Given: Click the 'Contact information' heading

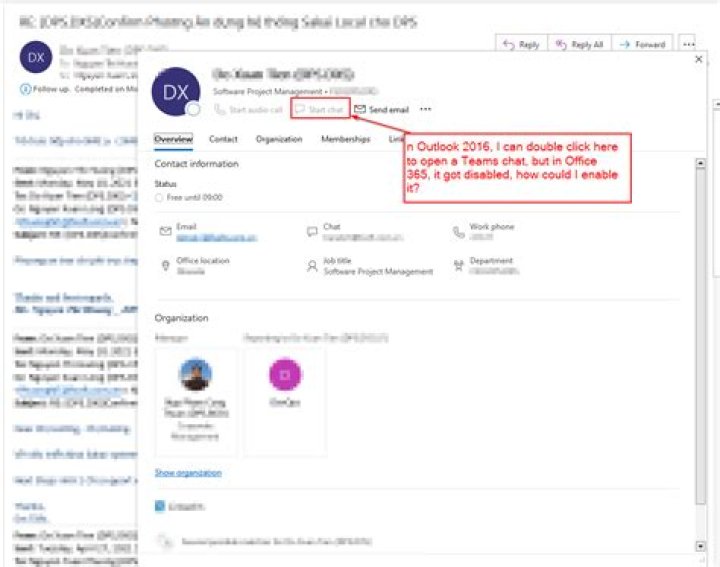Looking at the screenshot, I should tap(196, 164).
